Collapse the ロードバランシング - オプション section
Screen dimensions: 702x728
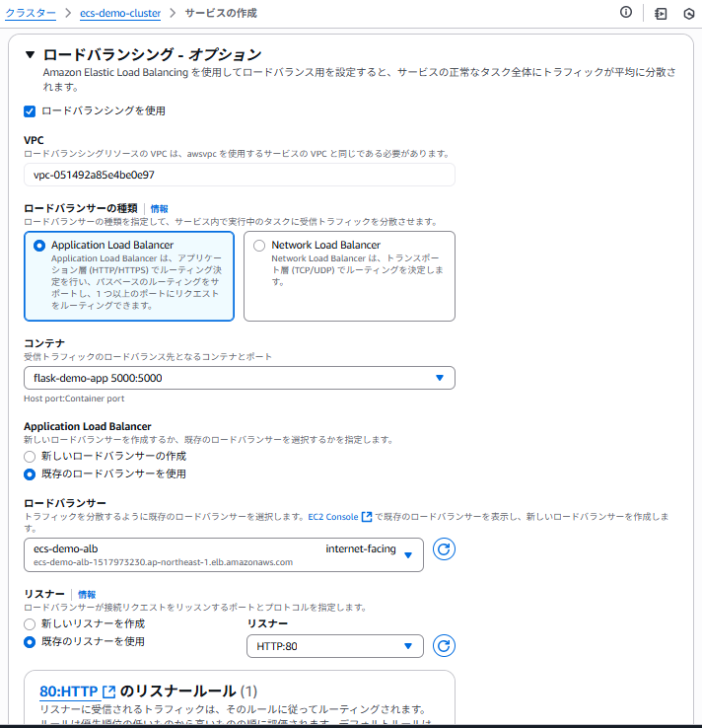pyautogui.click(x=31, y=55)
